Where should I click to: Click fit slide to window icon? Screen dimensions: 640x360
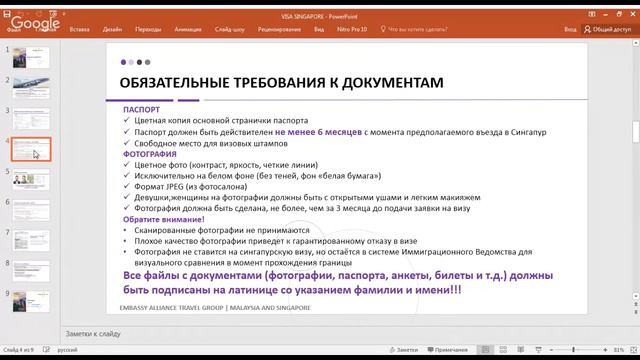pos(633,350)
